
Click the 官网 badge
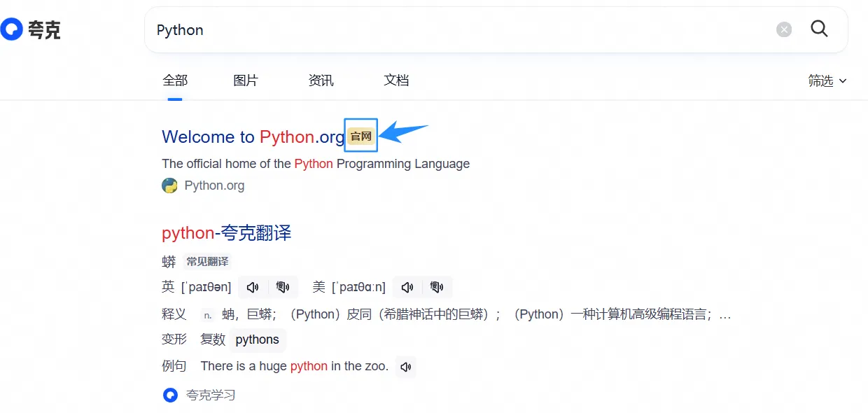[x=361, y=136]
